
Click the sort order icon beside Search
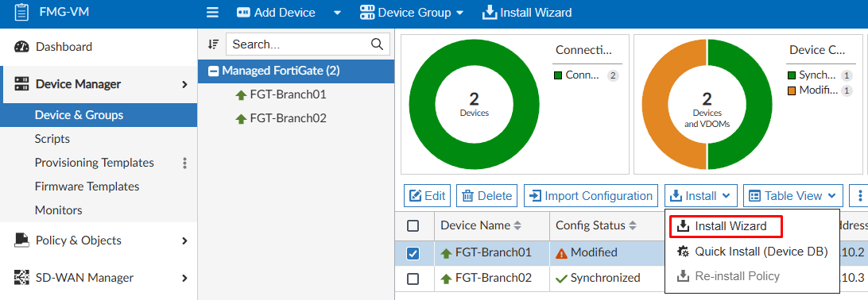(x=213, y=44)
